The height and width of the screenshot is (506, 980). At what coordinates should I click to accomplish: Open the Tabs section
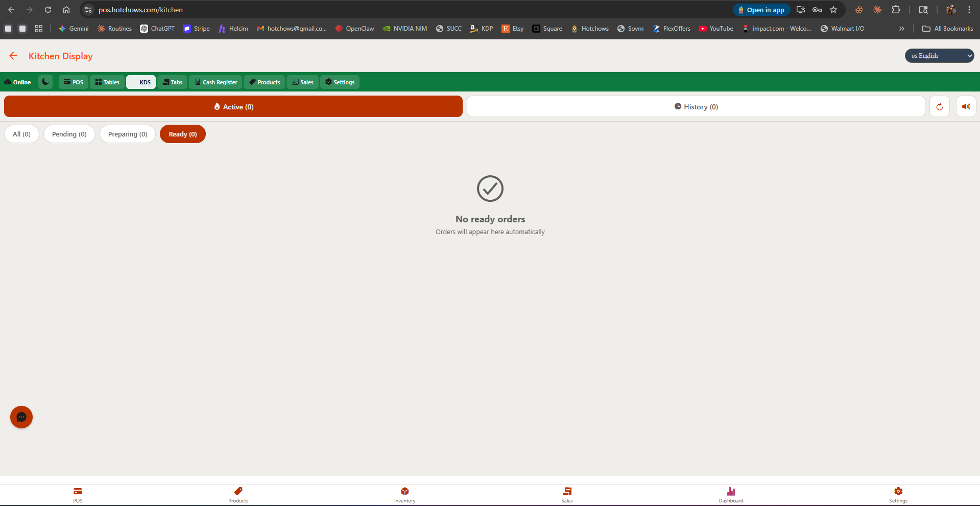173,82
